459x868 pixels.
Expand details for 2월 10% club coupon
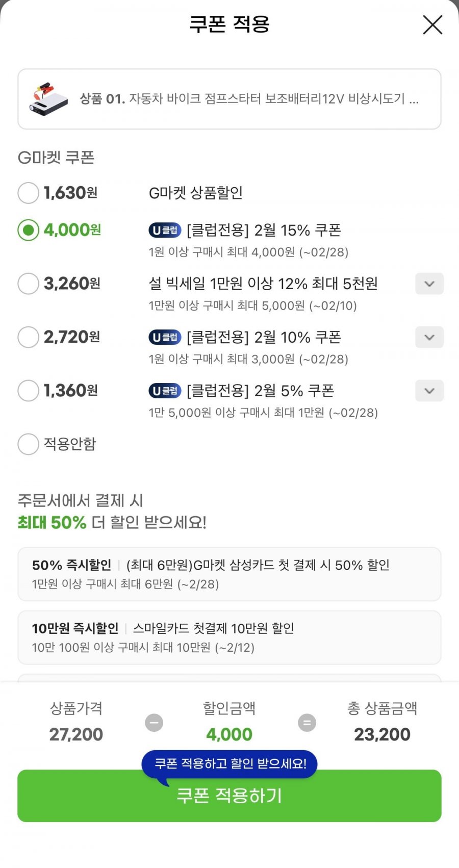[429, 338]
